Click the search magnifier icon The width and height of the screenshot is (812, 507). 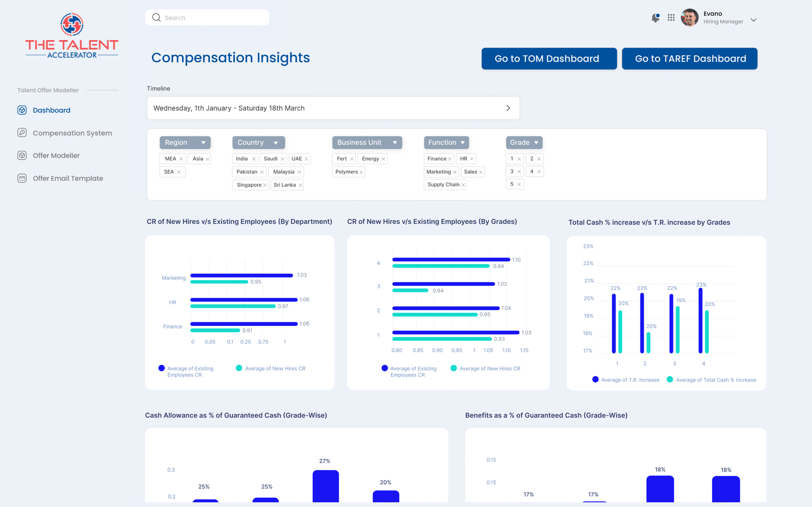(x=156, y=17)
